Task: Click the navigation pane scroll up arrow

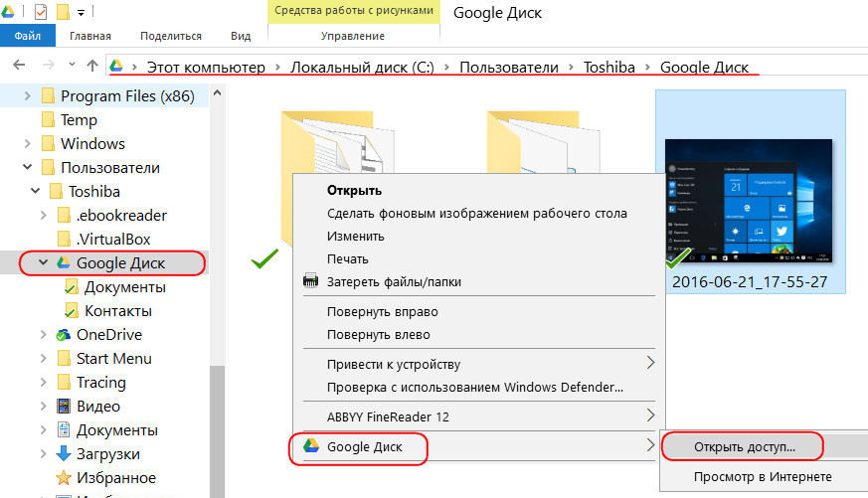Action: (x=217, y=93)
